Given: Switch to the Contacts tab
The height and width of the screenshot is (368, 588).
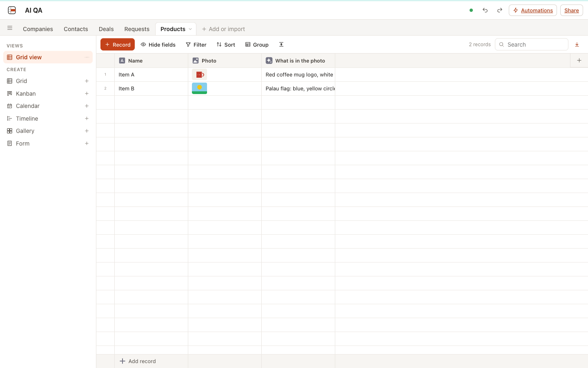Looking at the screenshot, I should 76,29.
